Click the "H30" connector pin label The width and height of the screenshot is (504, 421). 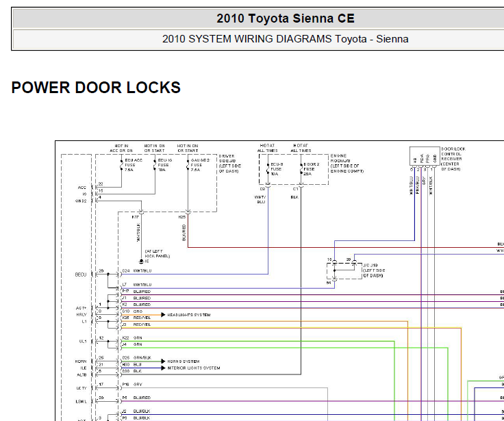tap(126, 364)
